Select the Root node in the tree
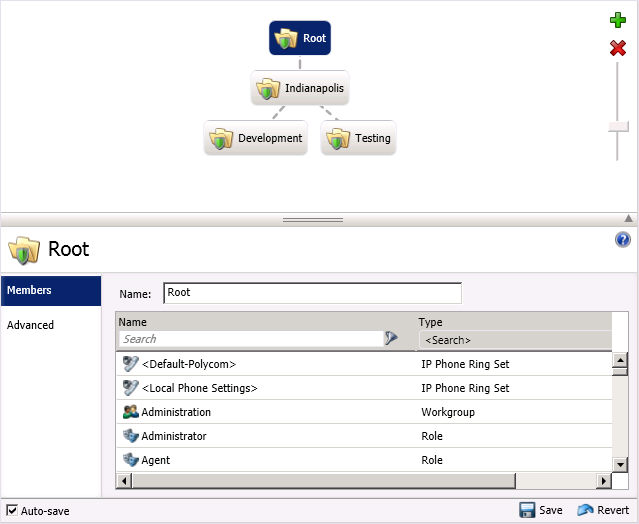The width and height of the screenshot is (639, 524). pos(300,39)
